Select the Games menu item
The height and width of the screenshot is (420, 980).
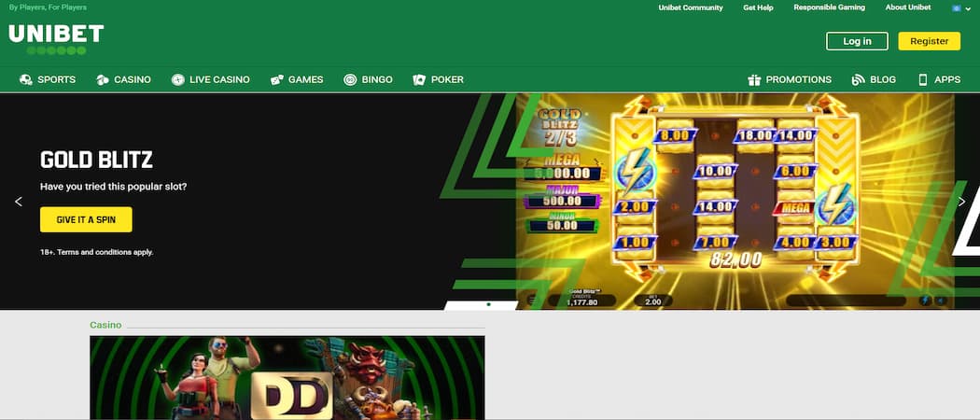coord(297,80)
